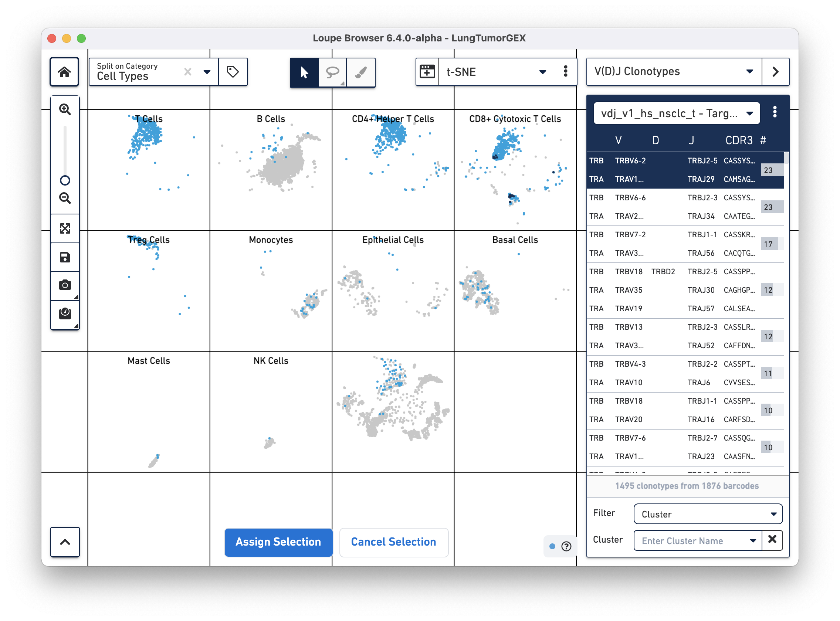Open the Filter Cluster dropdown
The width and height of the screenshot is (840, 621).
tap(708, 514)
